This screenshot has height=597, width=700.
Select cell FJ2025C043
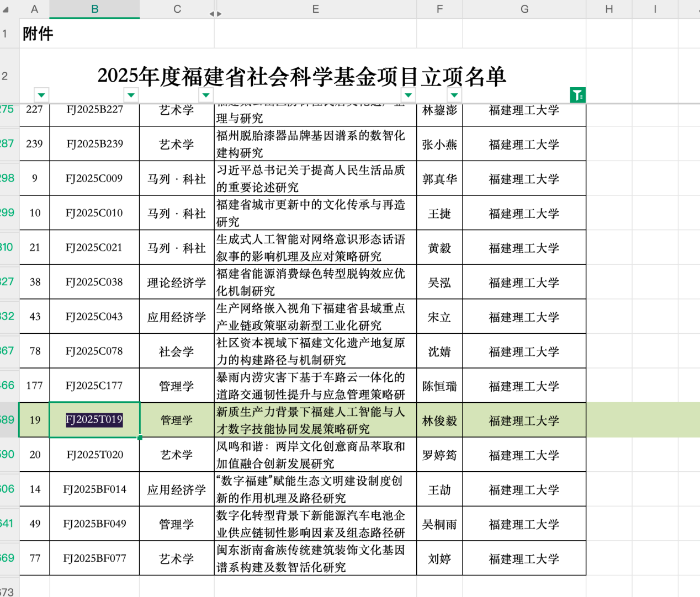pyautogui.click(x=94, y=316)
